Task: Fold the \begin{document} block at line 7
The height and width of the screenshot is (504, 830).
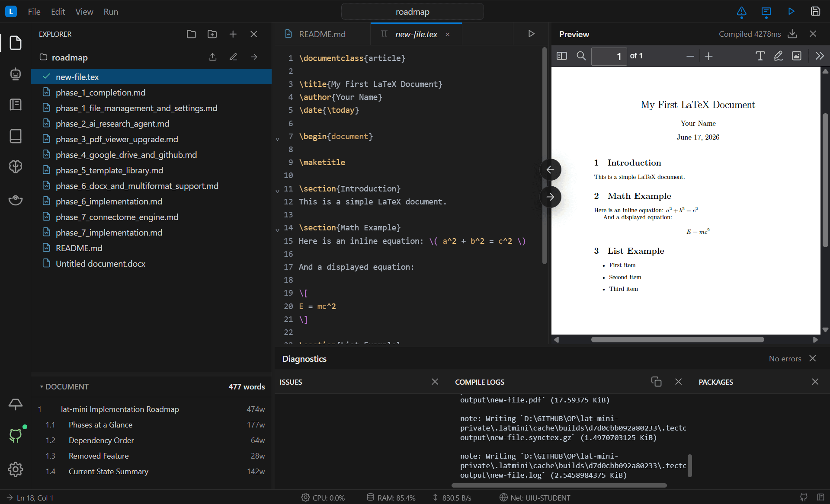Action: pos(278,139)
